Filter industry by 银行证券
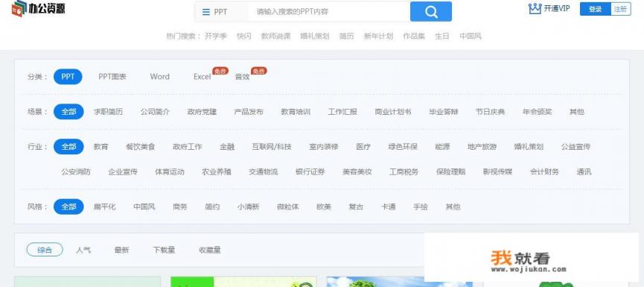This screenshot has height=287, width=644. (310, 172)
